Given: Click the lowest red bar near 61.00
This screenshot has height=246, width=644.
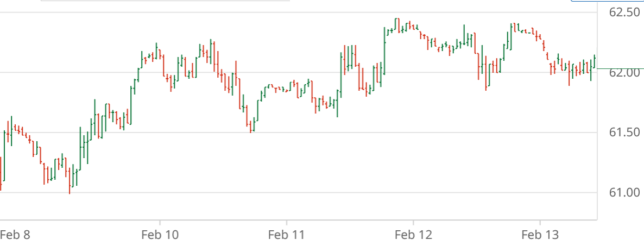Looking at the screenshot, I should click(70, 181).
